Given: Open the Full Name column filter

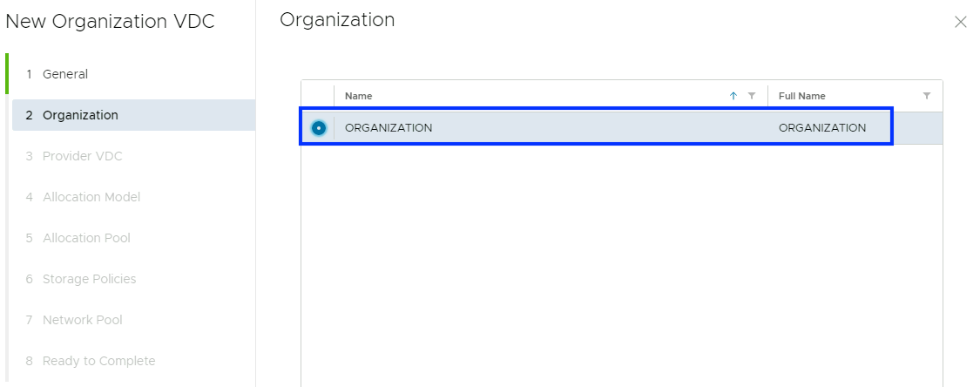Looking at the screenshot, I should [927, 96].
